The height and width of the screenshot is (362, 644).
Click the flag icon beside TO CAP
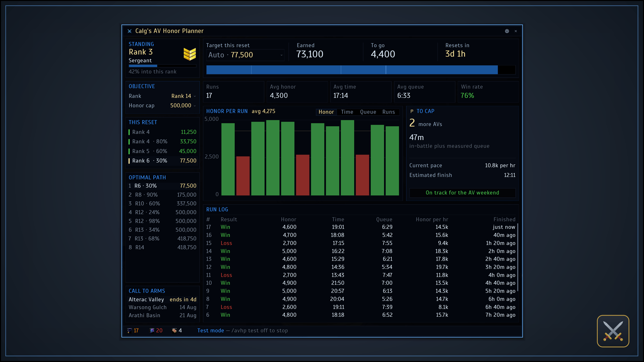pos(412,111)
